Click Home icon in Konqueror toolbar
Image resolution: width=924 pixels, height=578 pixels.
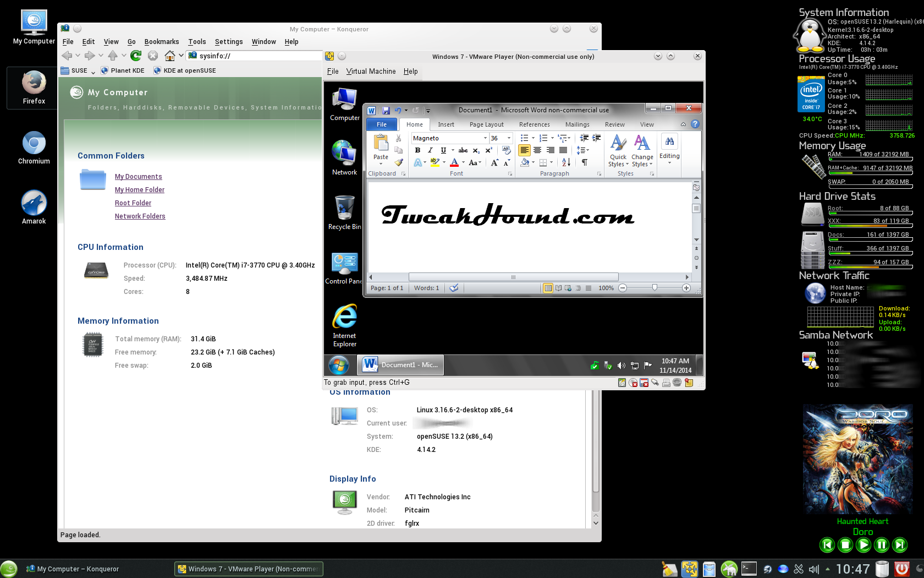(x=170, y=56)
